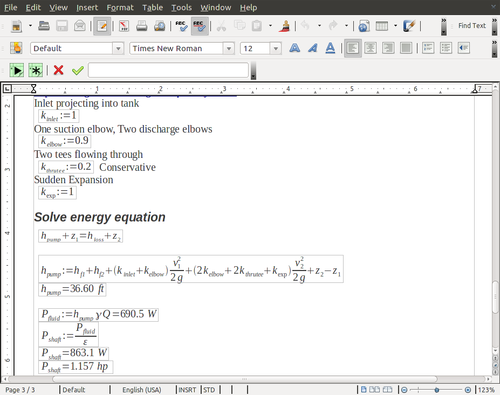The height and width of the screenshot is (395, 500).
Task: Toggle Edit File mode
Action: click(x=102, y=26)
